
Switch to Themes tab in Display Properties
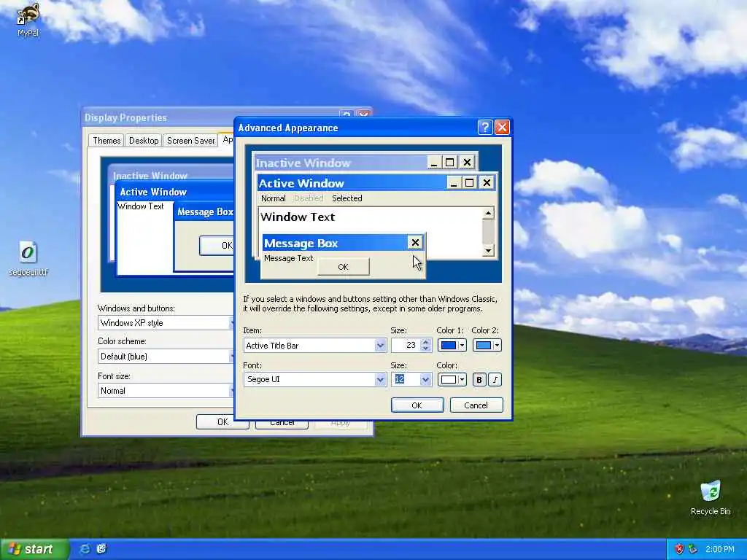click(107, 141)
